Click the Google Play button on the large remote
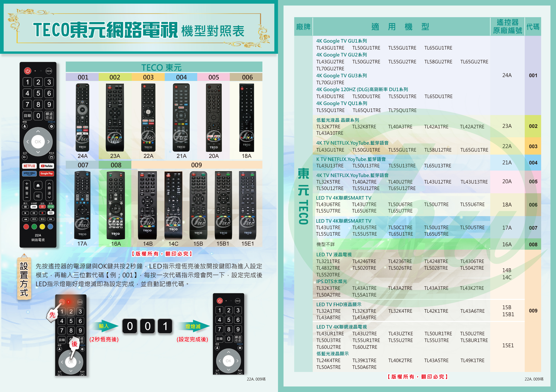The width and height of the screenshot is (556, 392). pyautogui.click(x=47, y=174)
